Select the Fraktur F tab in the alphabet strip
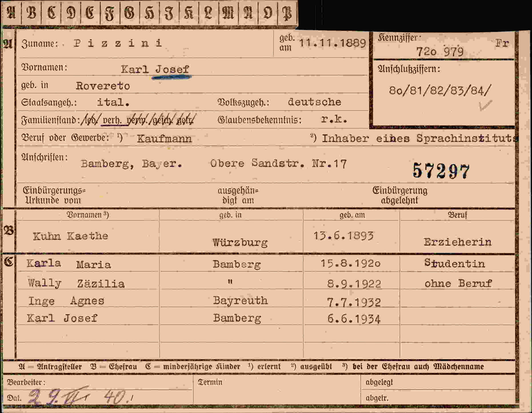Image resolution: width=532 pixels, height=413 pixels. [110, 13]
